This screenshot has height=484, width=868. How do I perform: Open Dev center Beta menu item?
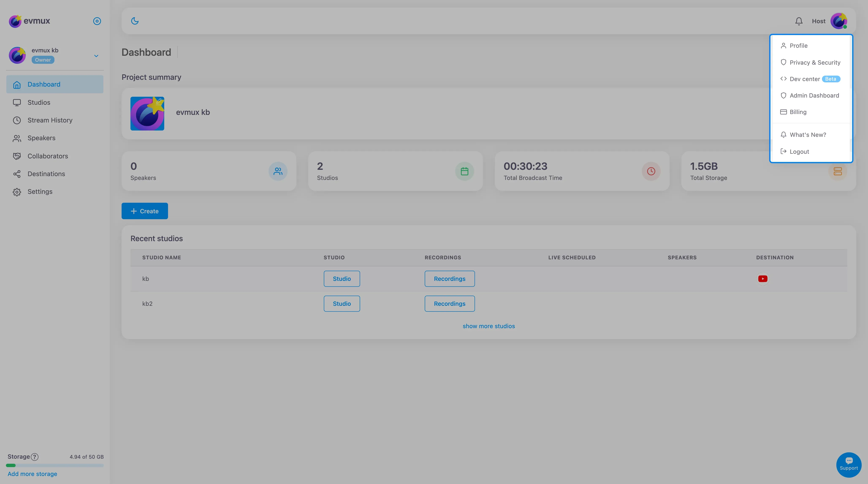tap(811, 79)
